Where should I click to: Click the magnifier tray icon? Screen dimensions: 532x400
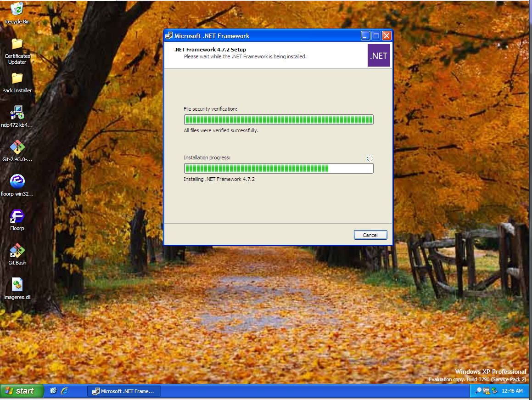pos(478,391)
